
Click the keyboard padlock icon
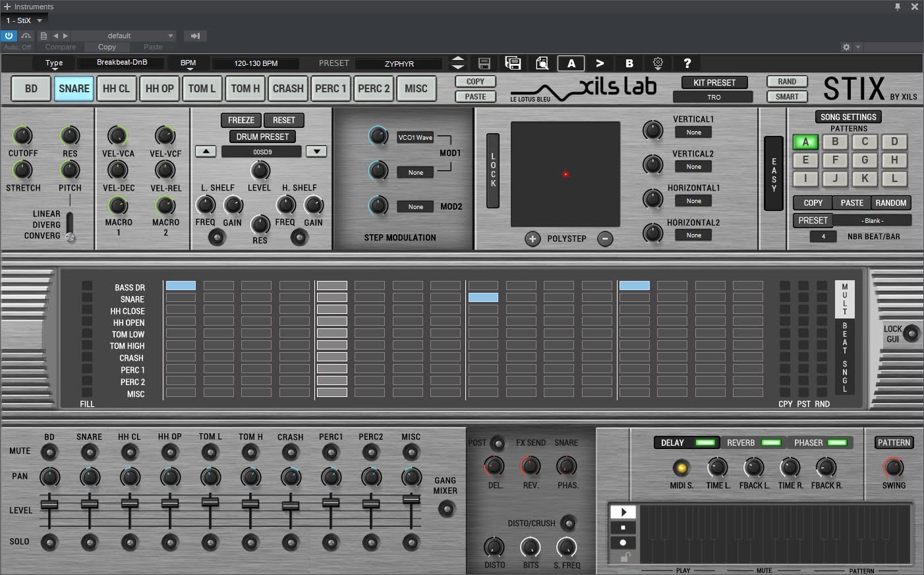(625, 558)
